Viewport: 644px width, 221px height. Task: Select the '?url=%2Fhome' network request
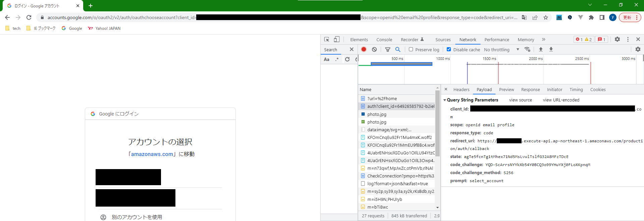(396, 98)
